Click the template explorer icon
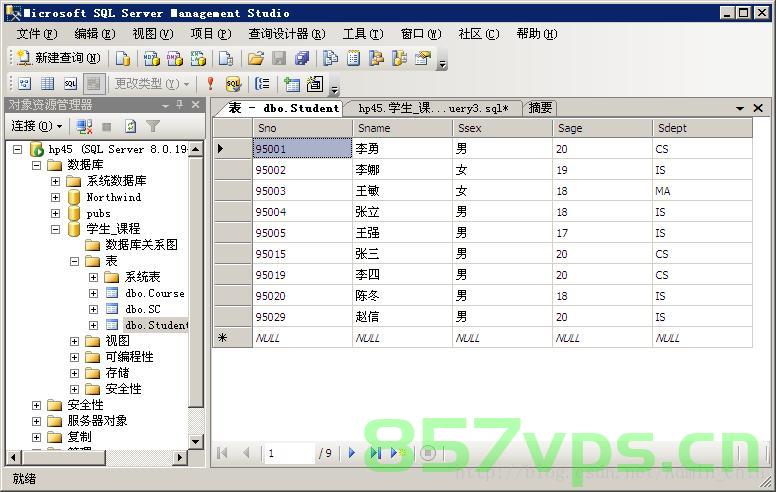The image size is (776, 492). pyautogui.click(x=399, y=58)
